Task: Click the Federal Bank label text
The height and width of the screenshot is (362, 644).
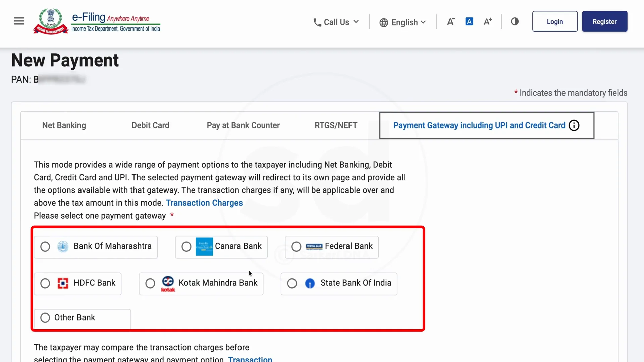Action: pos(349,246)
